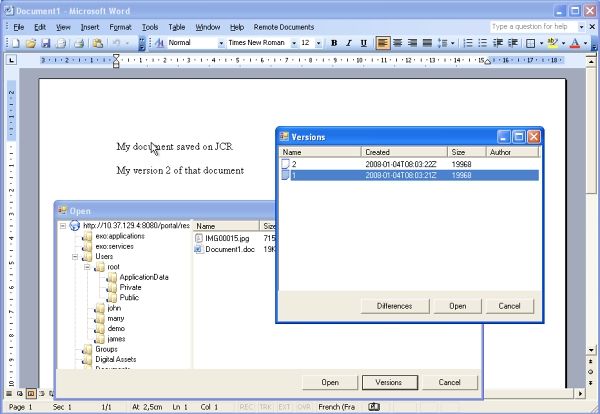Click the 'Type a question for help' box
Image resolution: width=600 pixels, height=414 pixels.
tap(535, 27)
